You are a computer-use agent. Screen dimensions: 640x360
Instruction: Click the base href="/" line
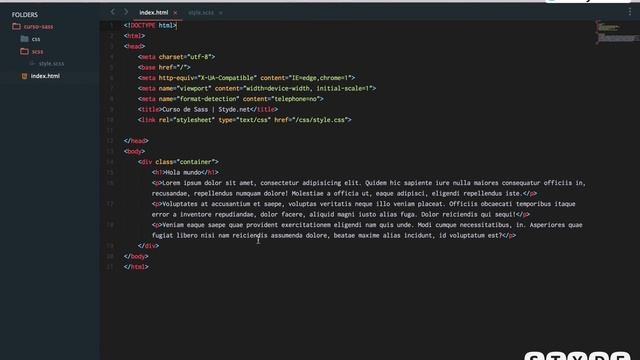click(164, 67)
